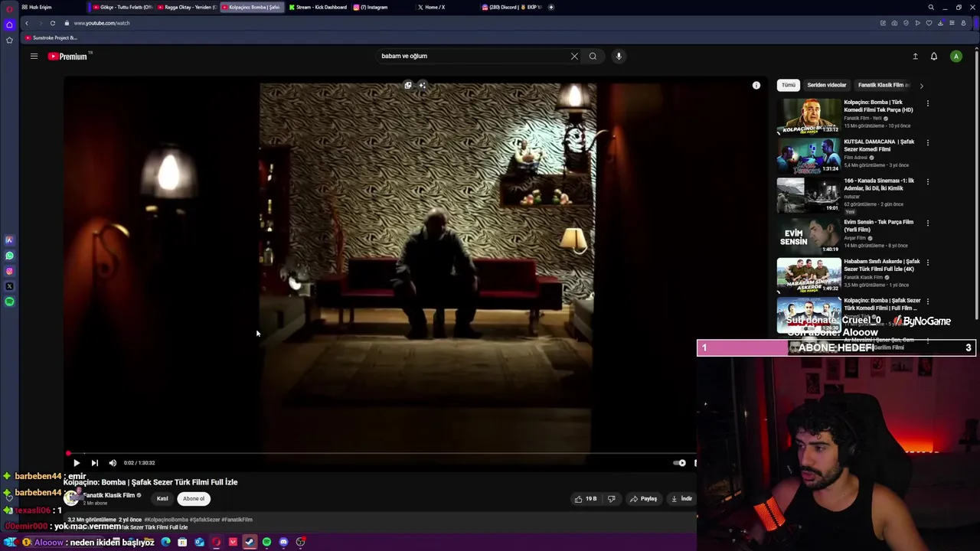Open options menu for '166 - Kanada Sineması'

point(928,182)
